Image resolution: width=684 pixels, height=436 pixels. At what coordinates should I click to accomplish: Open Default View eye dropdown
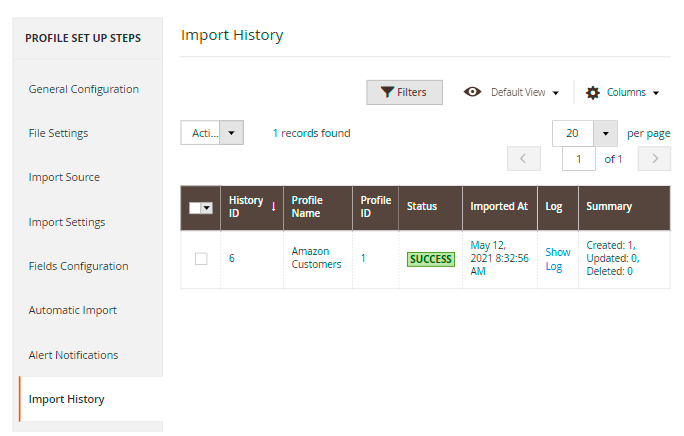[x=511, y=92]
